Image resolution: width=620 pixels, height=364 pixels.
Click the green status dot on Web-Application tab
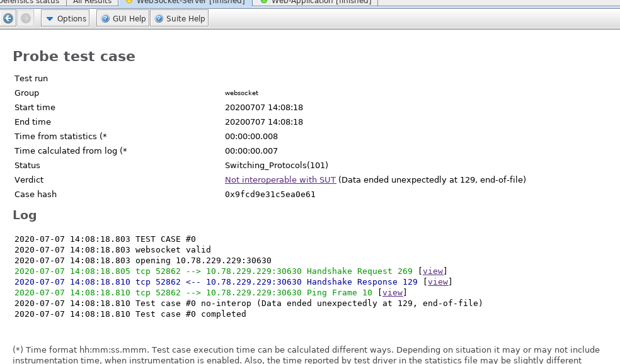coord(265,2)
